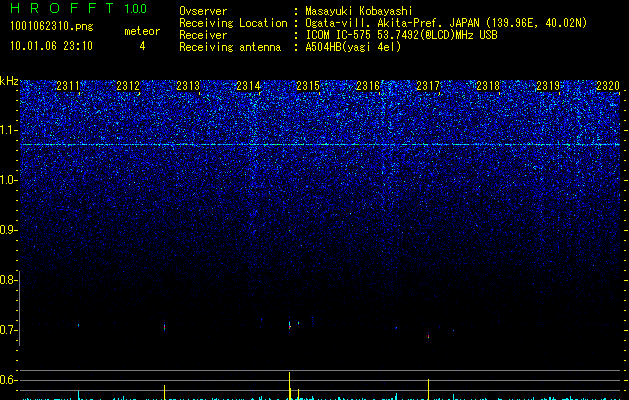Click the Receiving antenna label

coord(230,47)
